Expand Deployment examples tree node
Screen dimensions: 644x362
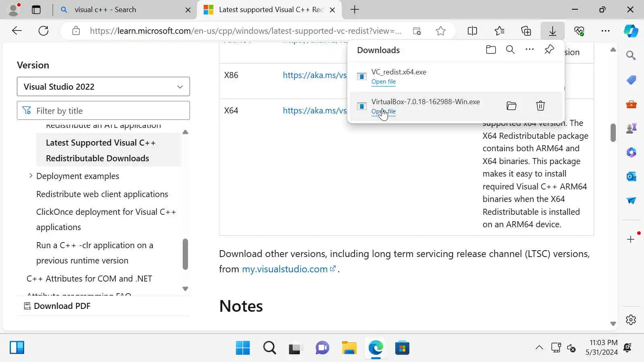(x=31, y=176)
